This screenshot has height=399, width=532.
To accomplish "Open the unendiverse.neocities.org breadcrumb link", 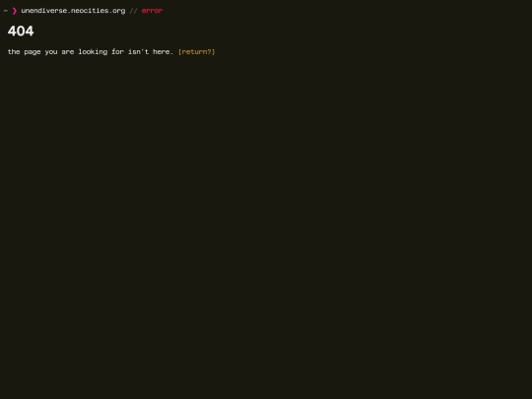I will point(73,11).
